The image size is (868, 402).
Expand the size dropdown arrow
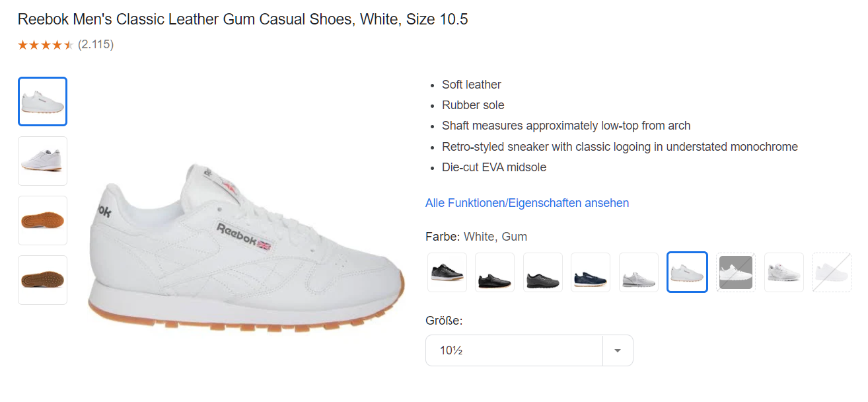click(x=618, y=350)
